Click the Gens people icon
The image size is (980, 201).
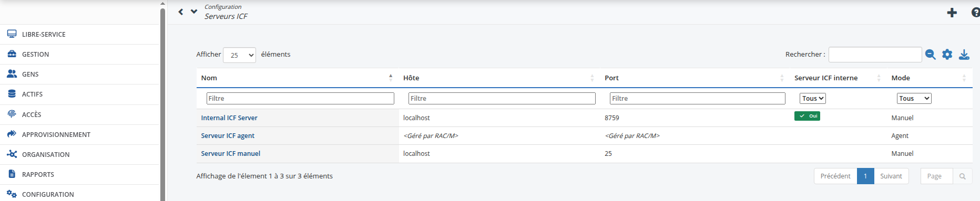coord(12,74)
